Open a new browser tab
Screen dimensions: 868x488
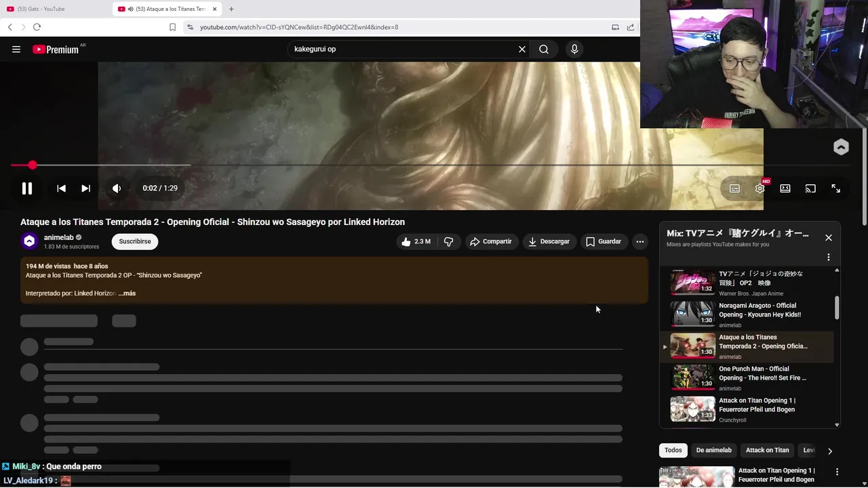point(231,9)
